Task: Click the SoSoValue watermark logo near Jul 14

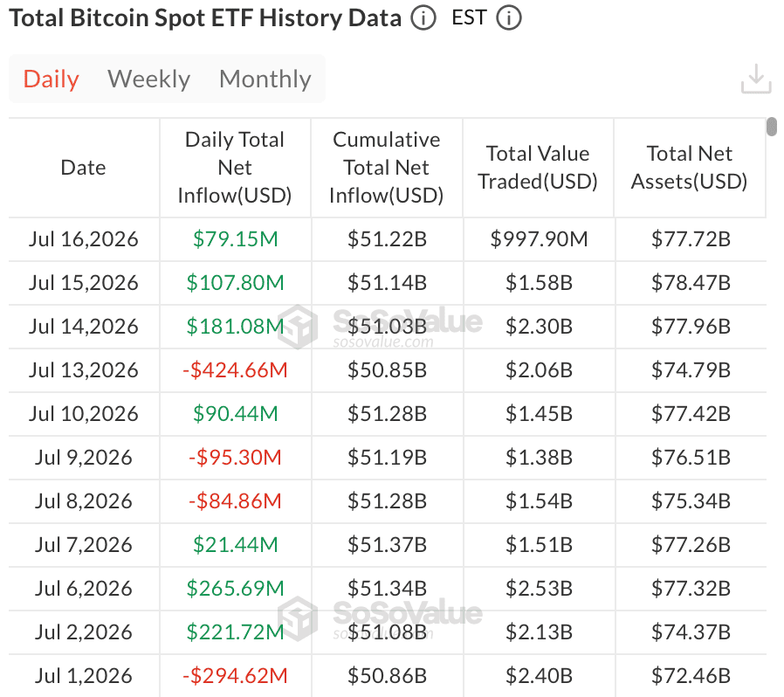Action: 298,327
